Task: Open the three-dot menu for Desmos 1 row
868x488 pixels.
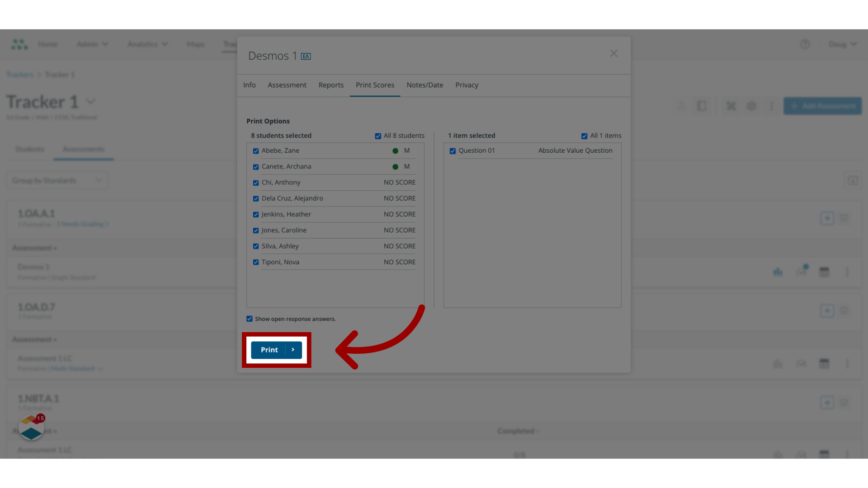Action: tap(847, 272)
